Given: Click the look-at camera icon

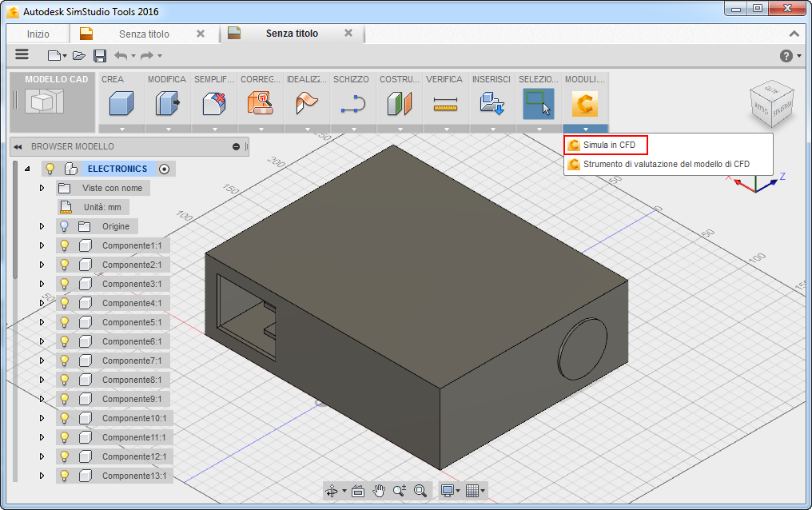Looking at the screenshot, I should pos(358,490).
